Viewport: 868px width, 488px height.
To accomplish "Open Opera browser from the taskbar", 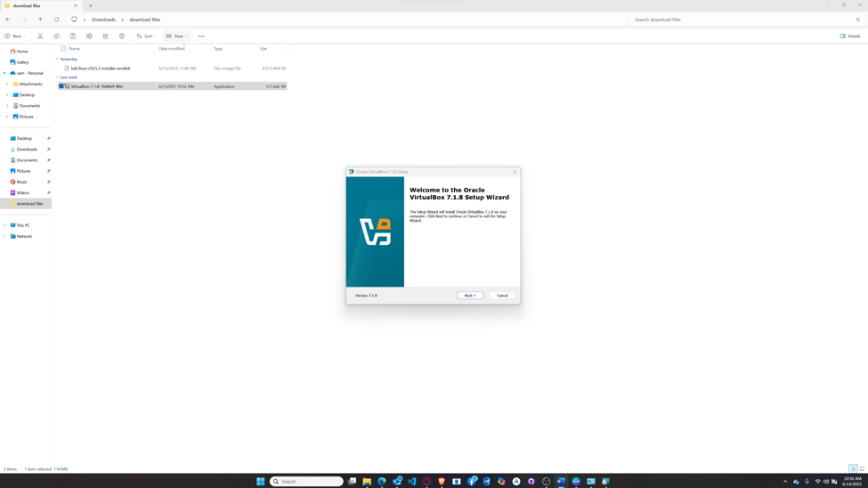I will click(x=426, y=482).
